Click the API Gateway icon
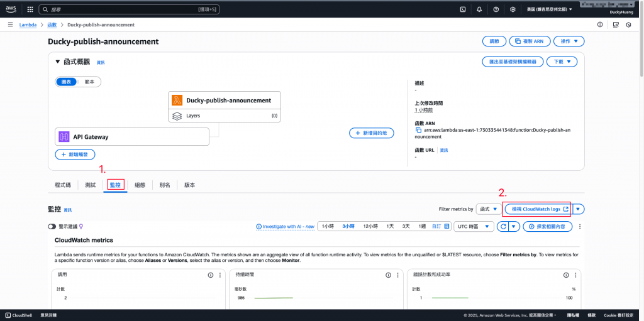 [64, 137]
